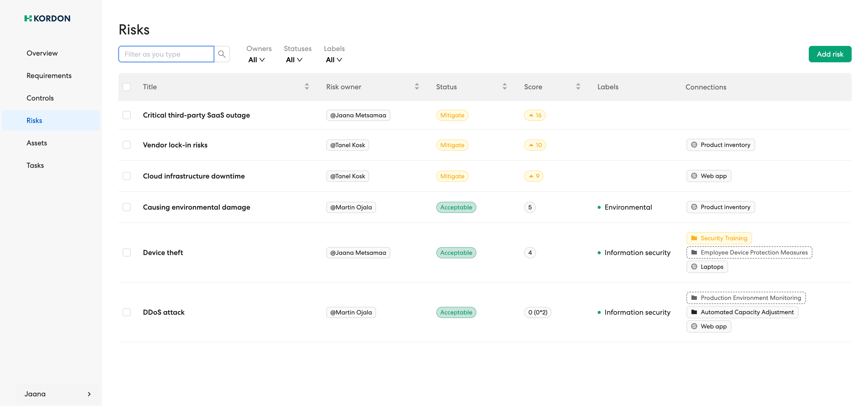Click the Kordon logo in sidebar

pos(47,18)
